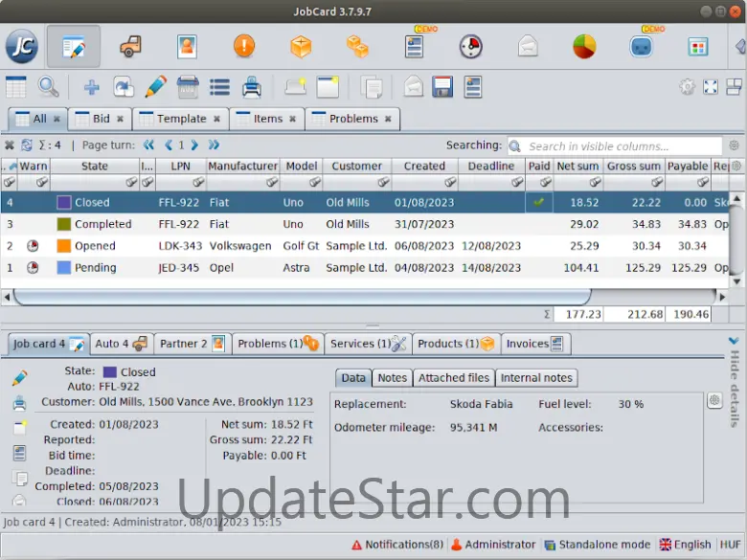Click the Paid checkmark in the Closed row
The image size is (747, 560).
pyautogui.click(x=539, y=202)
